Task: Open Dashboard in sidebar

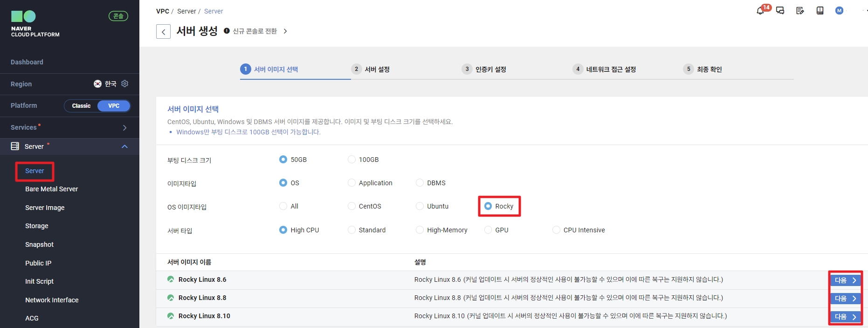Action: coord(27,62)
